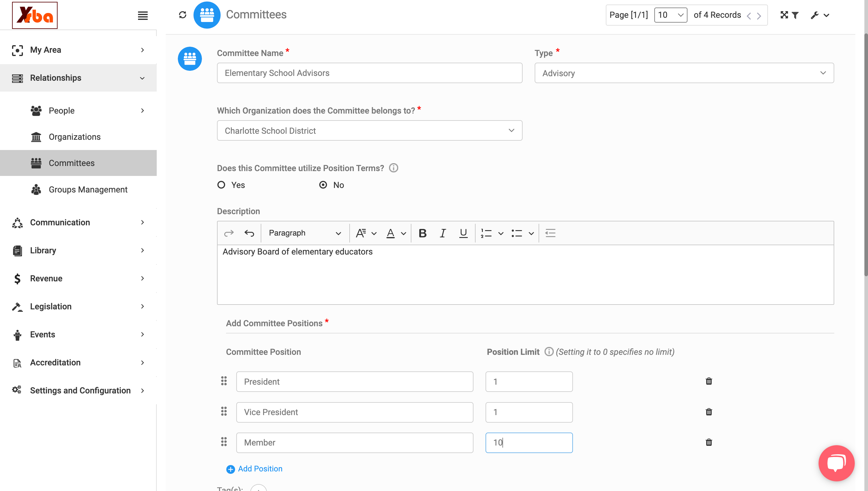868x491 pixels.
Task: Click the Committee Name input field
Action: click(x=370, y=73)
